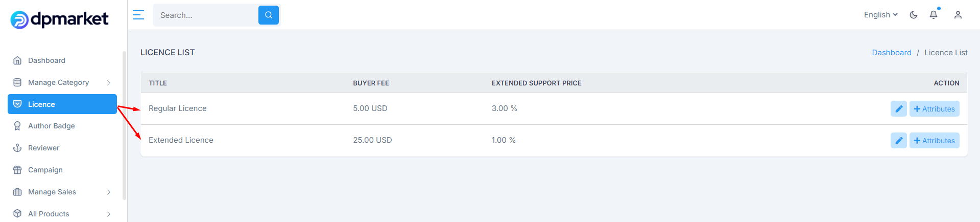Edit Extended Licence with pencil icon
Screen dimensions: 980x222
point(899,141)
